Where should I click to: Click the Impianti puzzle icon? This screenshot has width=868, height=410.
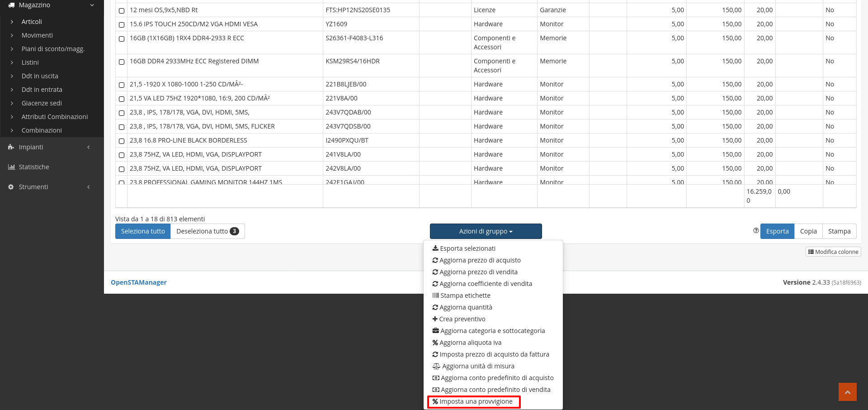tap(11, 147)
